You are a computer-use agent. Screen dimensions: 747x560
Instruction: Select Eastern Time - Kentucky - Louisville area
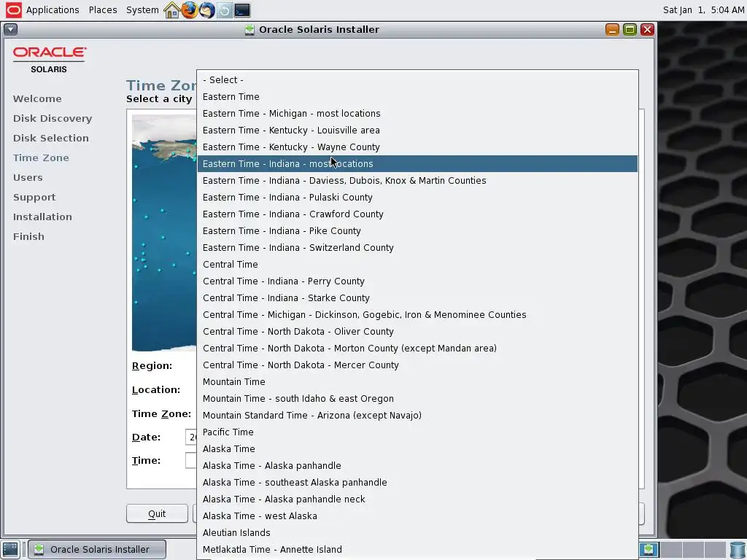pos(417,130)
